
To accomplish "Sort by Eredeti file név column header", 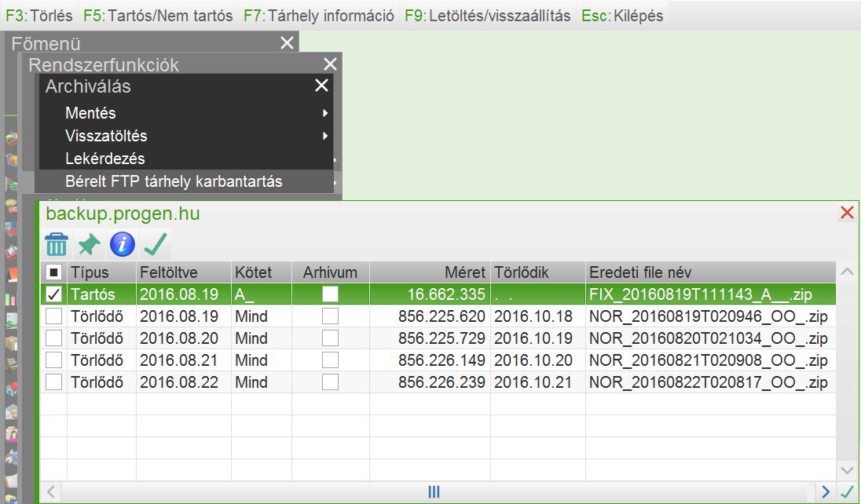I will click(711, 272).
